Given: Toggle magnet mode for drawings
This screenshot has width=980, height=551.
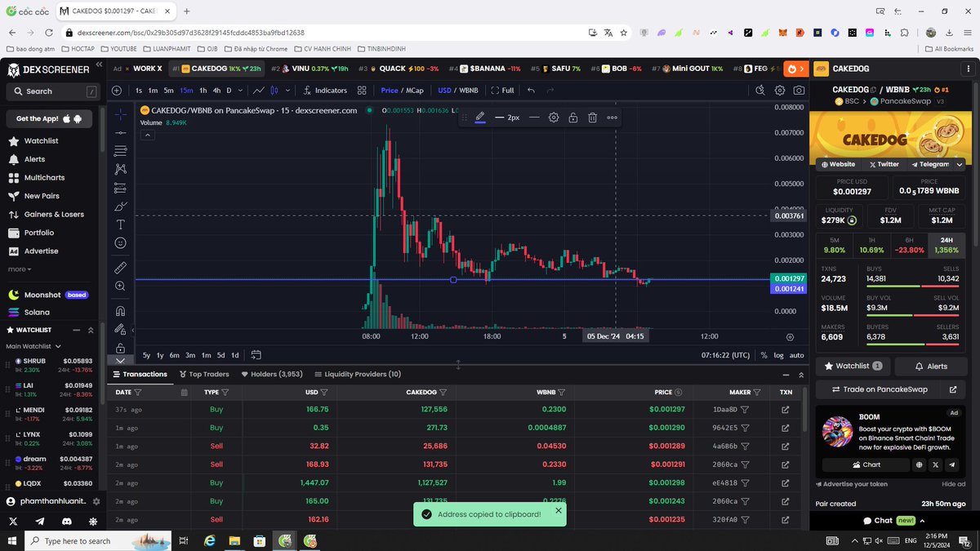Looking at the screenshot, I should (120, 311).
